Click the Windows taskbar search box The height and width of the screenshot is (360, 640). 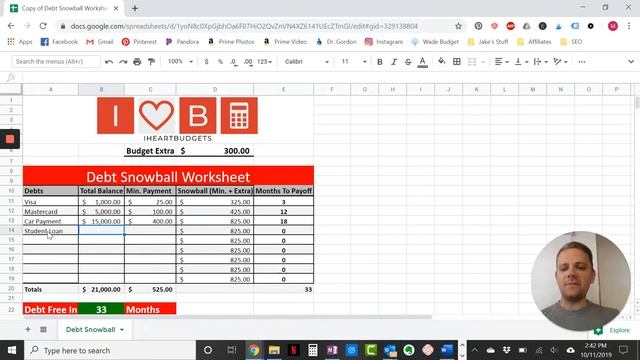110,350
